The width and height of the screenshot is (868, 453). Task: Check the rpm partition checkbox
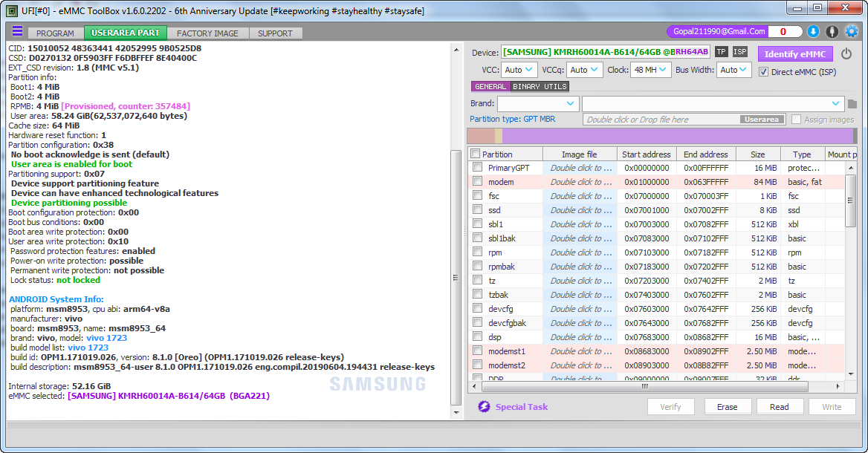(477, 252)
